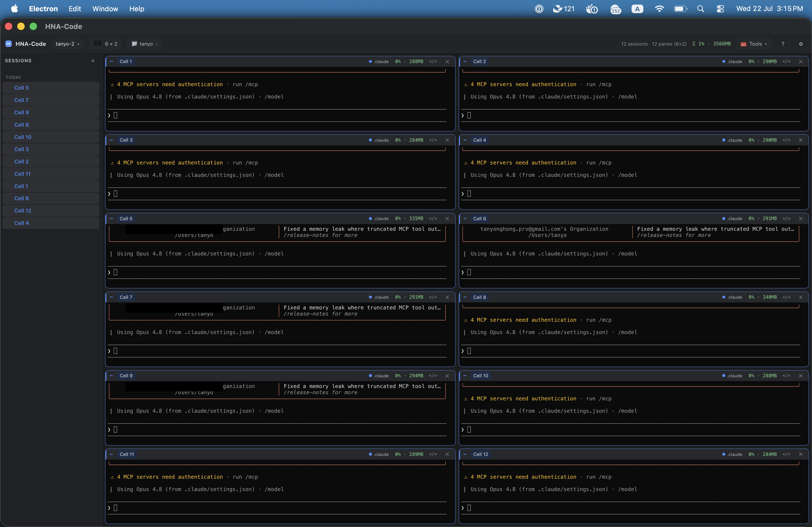Collapse the Sessions sidebar
Screen dimensions: 812x527
click(x=93, y=61)
